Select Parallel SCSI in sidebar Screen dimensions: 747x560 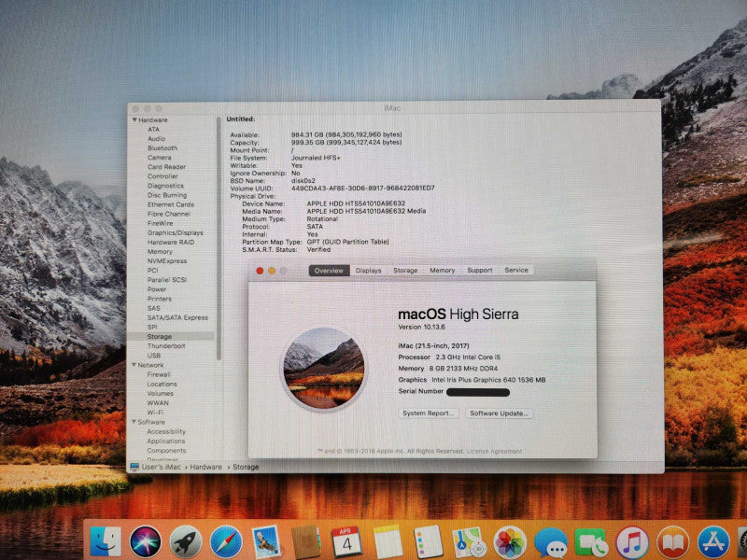tap(167, 280)
